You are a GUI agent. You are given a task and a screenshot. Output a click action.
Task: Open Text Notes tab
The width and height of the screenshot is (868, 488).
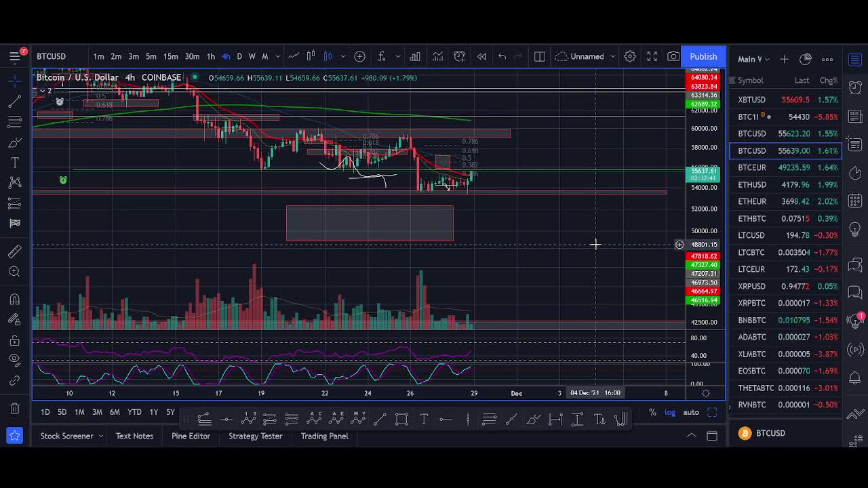tap(134, 436)
